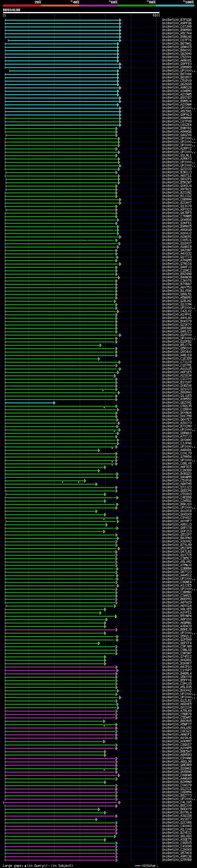Click the query label BB934190
The image size is (197, 868).
[x=11, y=10]
